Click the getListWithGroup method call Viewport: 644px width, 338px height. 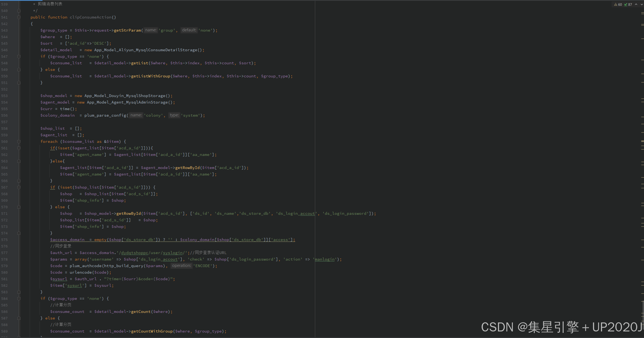(150, 76)
